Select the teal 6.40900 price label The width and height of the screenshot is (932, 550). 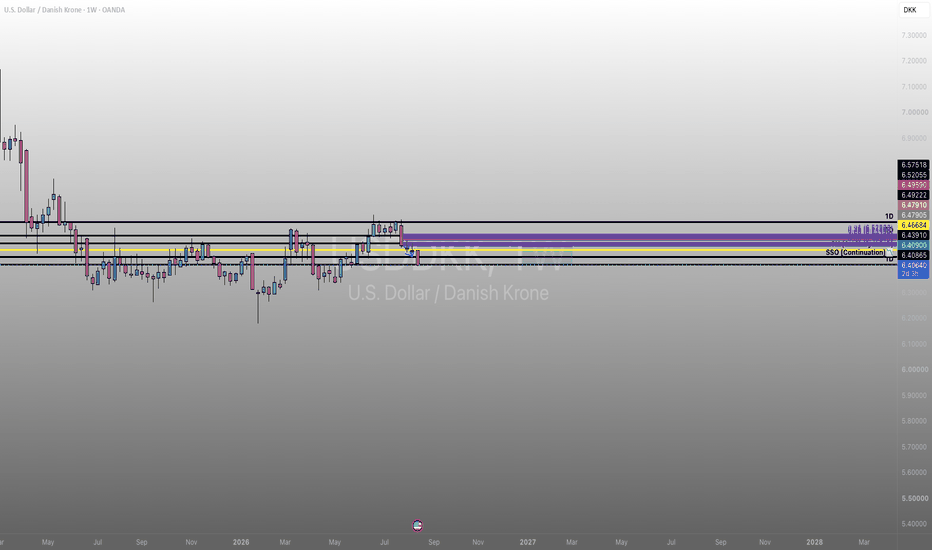click(x=914, y=246)
